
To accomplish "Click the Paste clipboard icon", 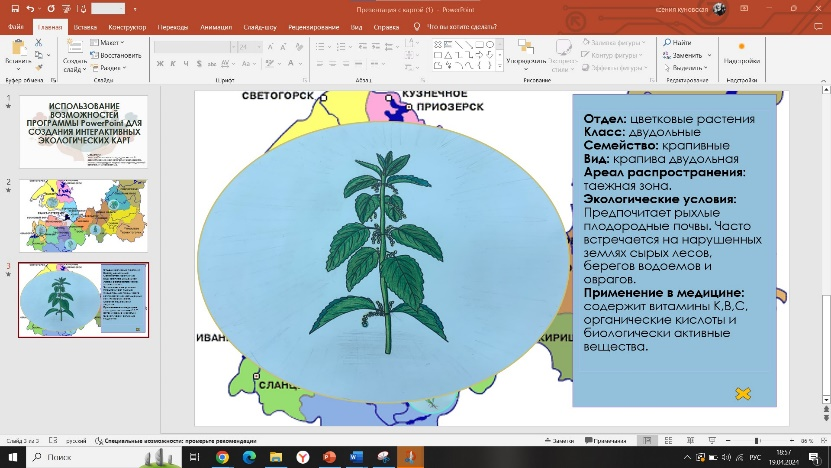I will click(20, 48).
